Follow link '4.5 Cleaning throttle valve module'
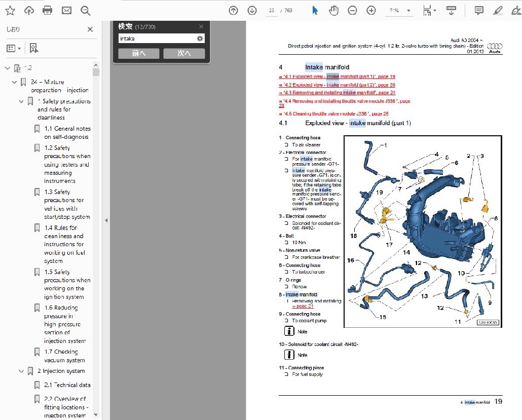522x420 pixels. pos(333,114)
